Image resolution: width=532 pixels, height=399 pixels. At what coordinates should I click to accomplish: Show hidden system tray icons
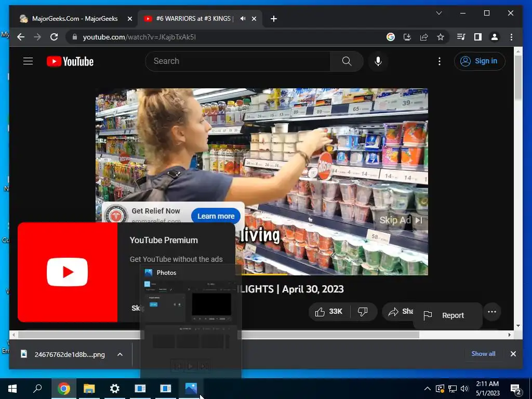tap(428, 389)
